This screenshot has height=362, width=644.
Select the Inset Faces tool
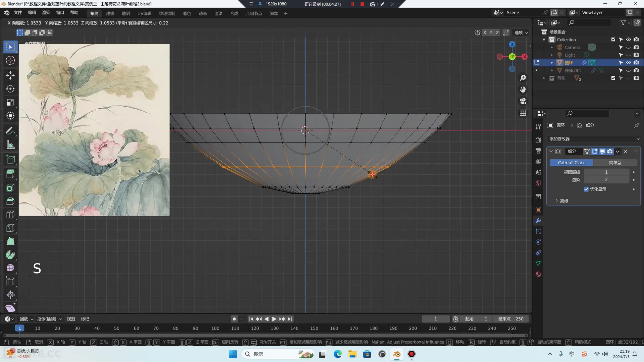(10, 188)
